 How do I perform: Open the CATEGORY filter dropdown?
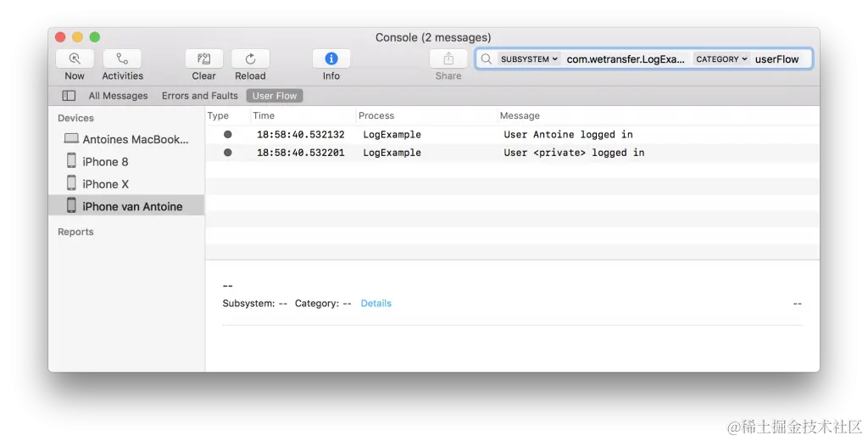[x=721, y=59]
